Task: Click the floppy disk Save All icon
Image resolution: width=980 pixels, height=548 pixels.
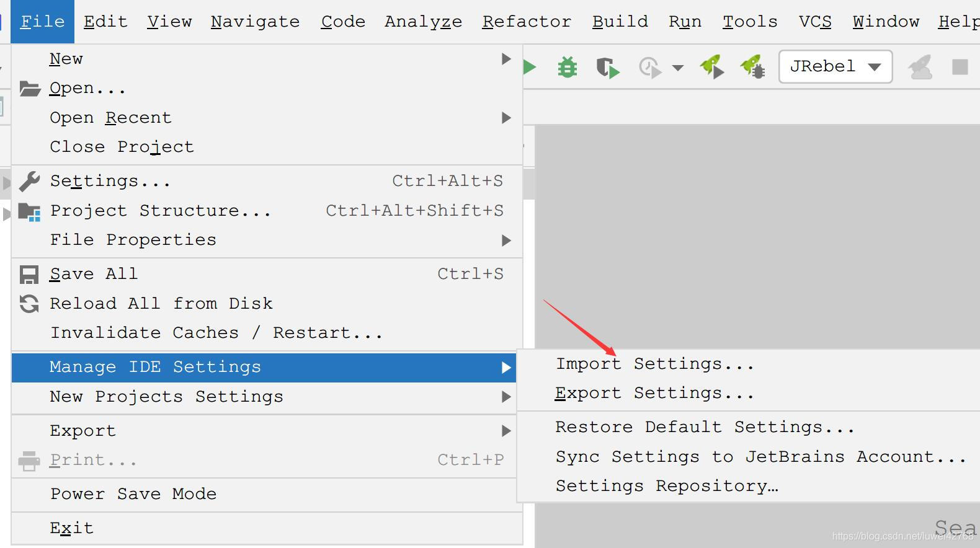Action: [x=29, y=275]
